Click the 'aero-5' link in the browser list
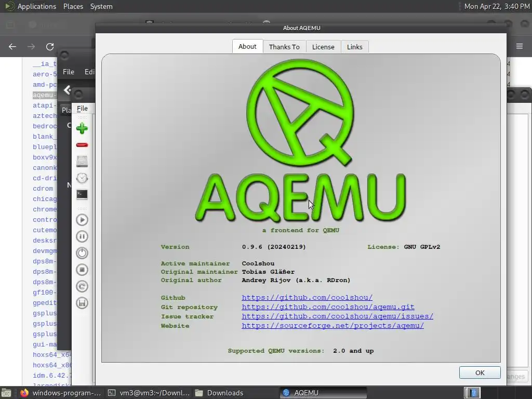 coord(45,74)
